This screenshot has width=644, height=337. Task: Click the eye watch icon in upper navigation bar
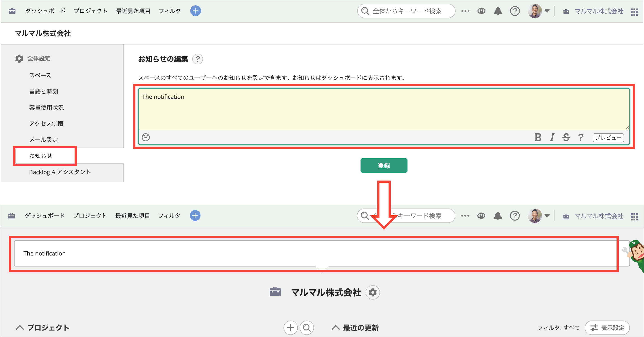481,11
